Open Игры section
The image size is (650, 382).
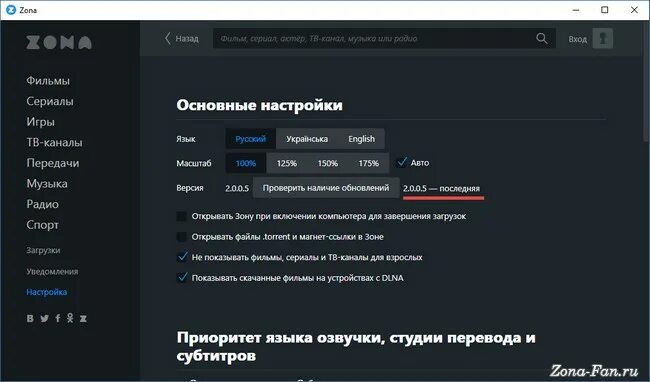[41, 122]
